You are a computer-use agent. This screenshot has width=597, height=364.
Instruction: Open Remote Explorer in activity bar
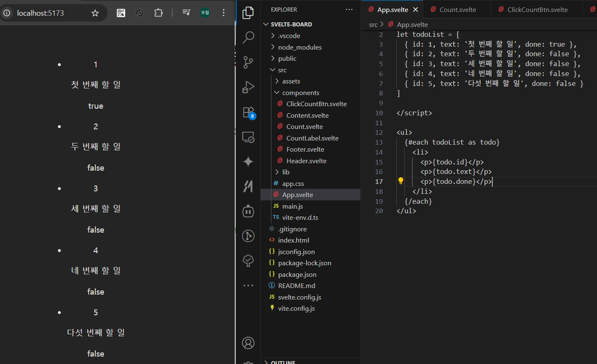(248, 137)
